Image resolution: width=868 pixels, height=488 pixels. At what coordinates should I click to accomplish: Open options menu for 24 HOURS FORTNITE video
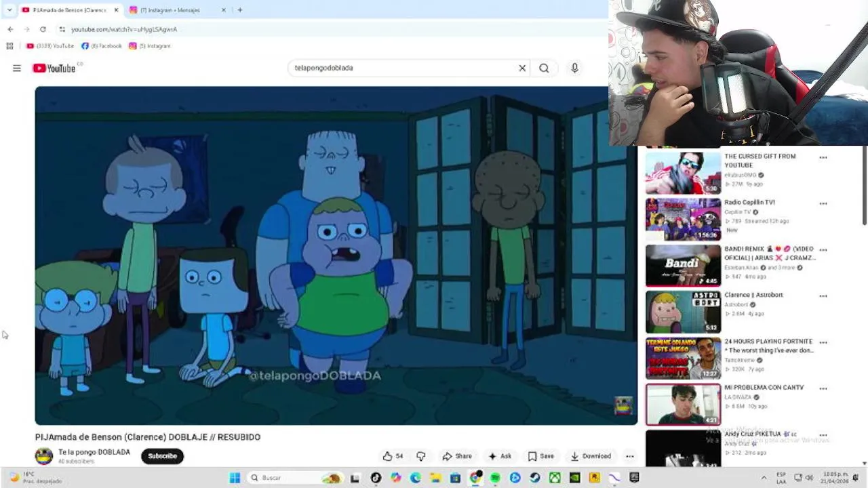823,342
